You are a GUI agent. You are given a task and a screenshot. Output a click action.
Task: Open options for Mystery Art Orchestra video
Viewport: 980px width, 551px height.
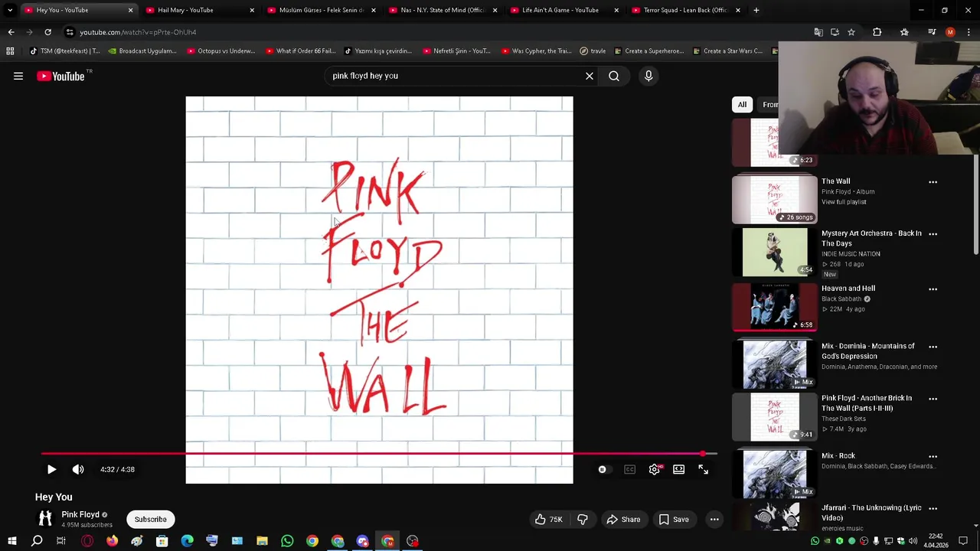933,234
